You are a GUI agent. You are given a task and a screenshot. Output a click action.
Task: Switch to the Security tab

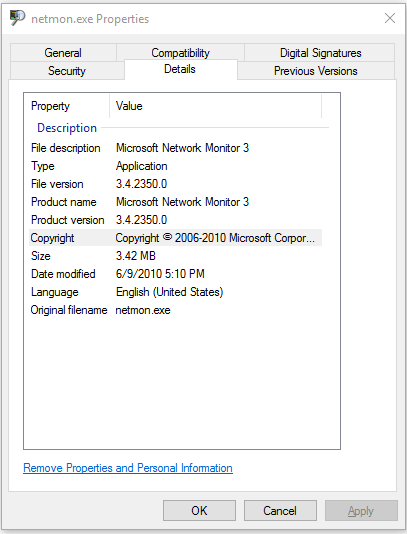pyautogui.click(x=67, y=71)
